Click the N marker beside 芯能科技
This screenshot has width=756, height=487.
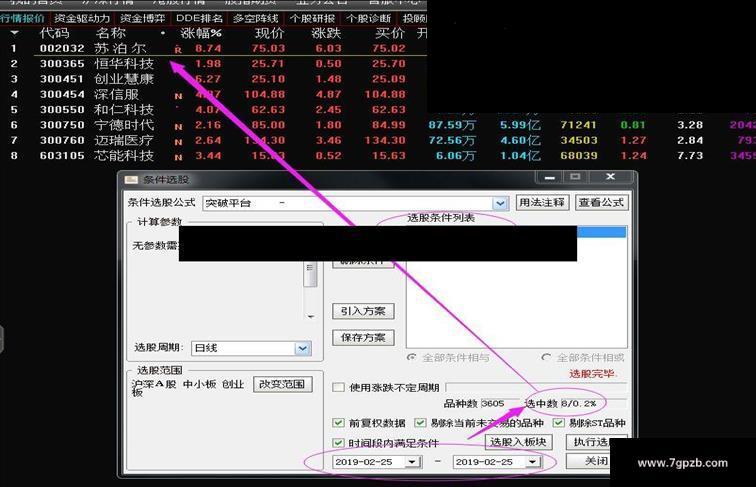tap(178, 157)
